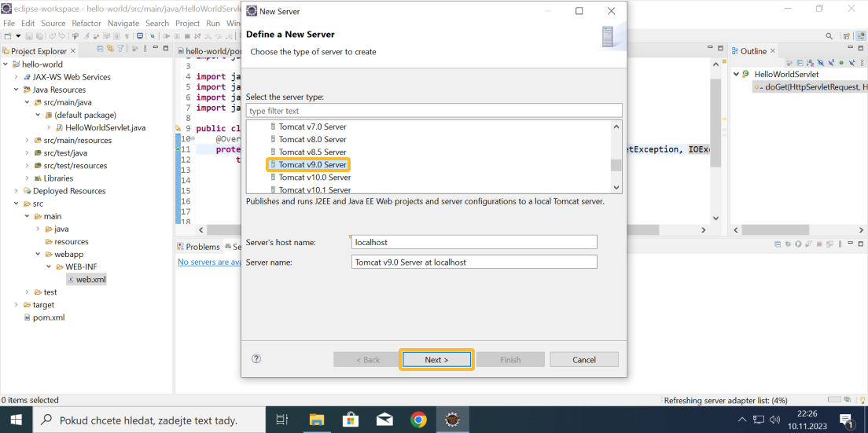Click the help question mark in dialog

(256, 358)
